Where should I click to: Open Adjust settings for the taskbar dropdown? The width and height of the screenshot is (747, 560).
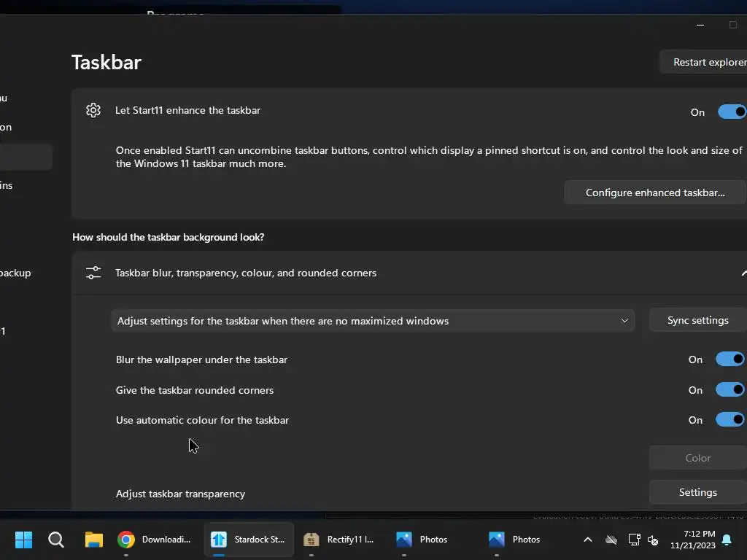pyautogui.click(x=373, y=321)
